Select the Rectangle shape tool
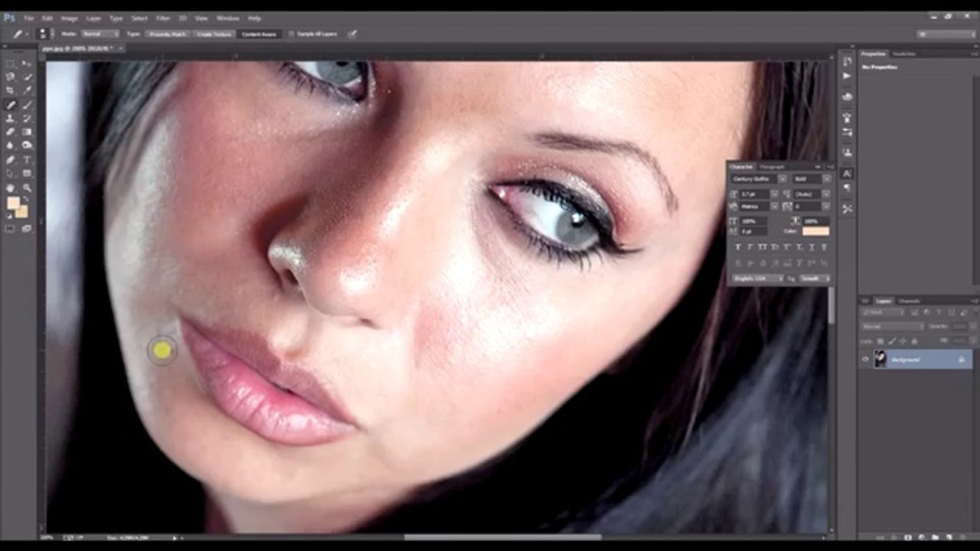The width and height of the screenshot is (980, 551). tap(28, 174)
